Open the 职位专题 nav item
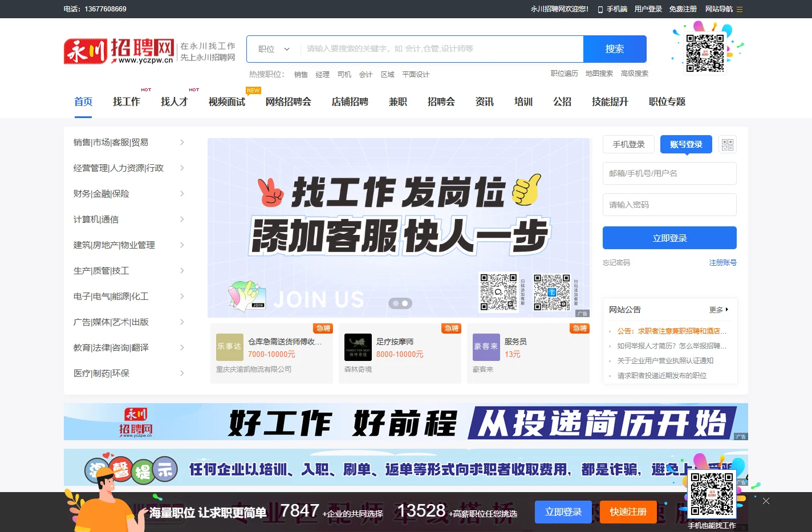Screen dimensions: 812x532 click(667, 101)
